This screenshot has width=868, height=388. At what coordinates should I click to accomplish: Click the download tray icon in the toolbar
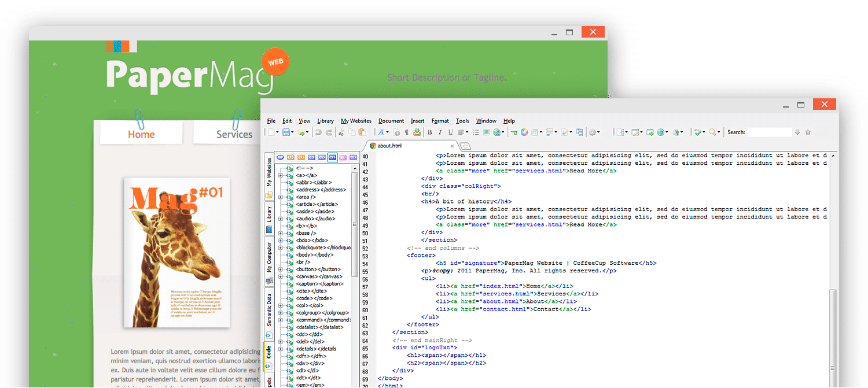click(417, 132)
